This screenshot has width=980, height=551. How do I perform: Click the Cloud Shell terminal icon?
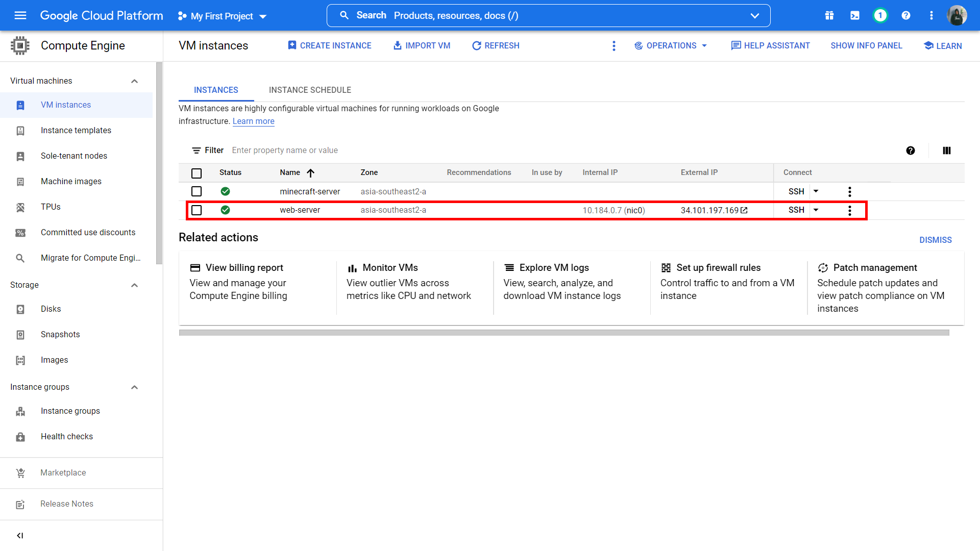pos(854,15)
